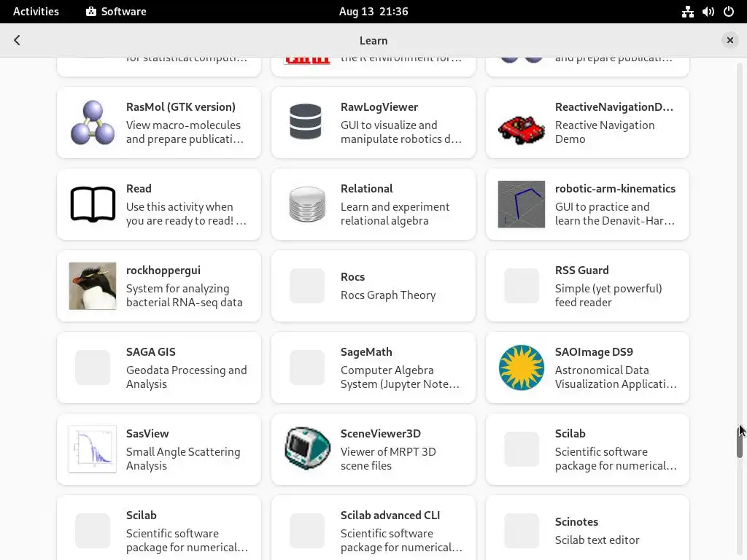Open RasMol molecule spheres icon
The width and height of the screenshot is (747, 560).
click(x=93, y=122)
